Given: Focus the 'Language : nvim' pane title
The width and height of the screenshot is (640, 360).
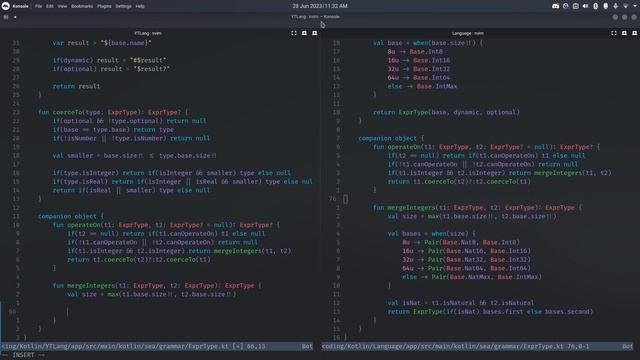Looking at the screenshot, I should (x=468, y=33).
